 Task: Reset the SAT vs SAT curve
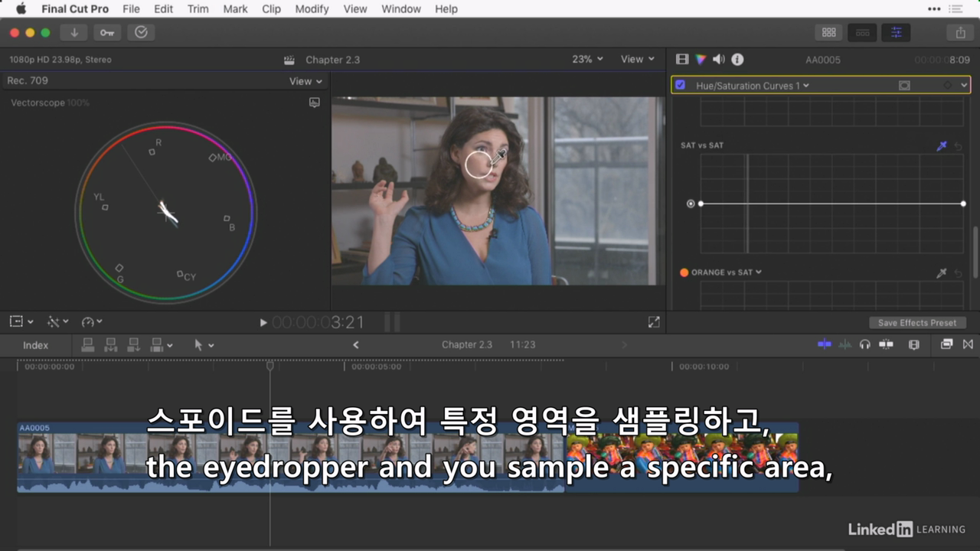pyautogui.click(x=958, y=145)
